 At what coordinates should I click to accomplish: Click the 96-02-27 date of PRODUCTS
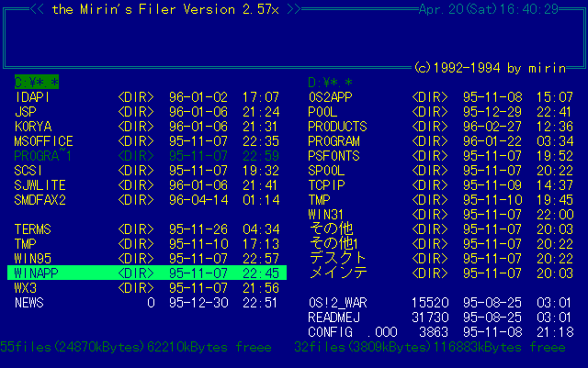(x=492, y=127)
